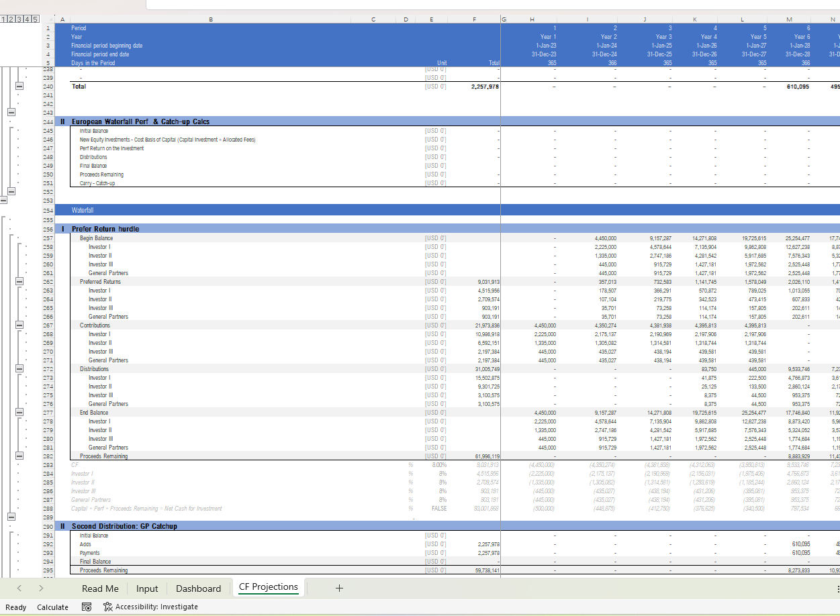The image size is (840, 616).
Task: Show outline level 4 rows
Action: (x=26, y=19)
